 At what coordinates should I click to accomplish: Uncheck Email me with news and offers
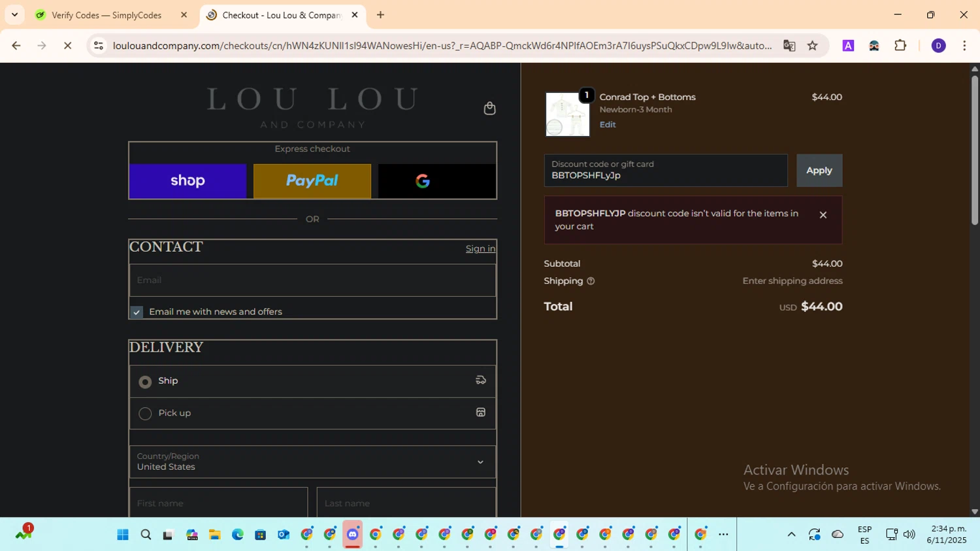(x=137, y=312)
